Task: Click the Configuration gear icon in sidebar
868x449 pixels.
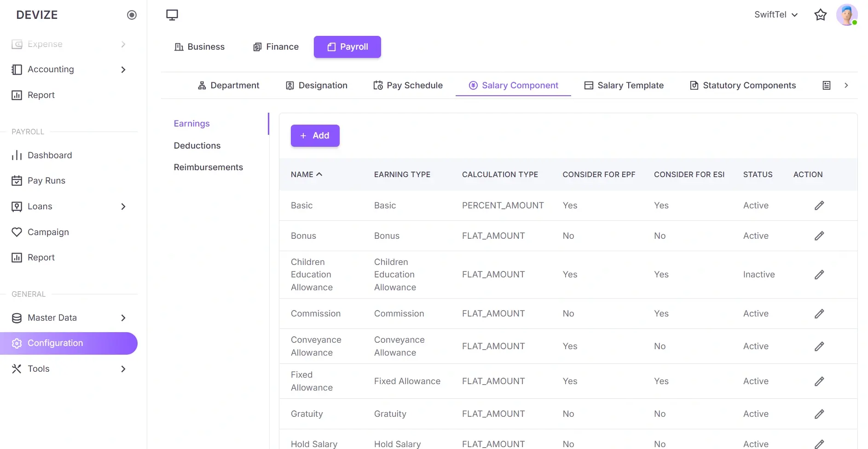Action: click(17, 343)
